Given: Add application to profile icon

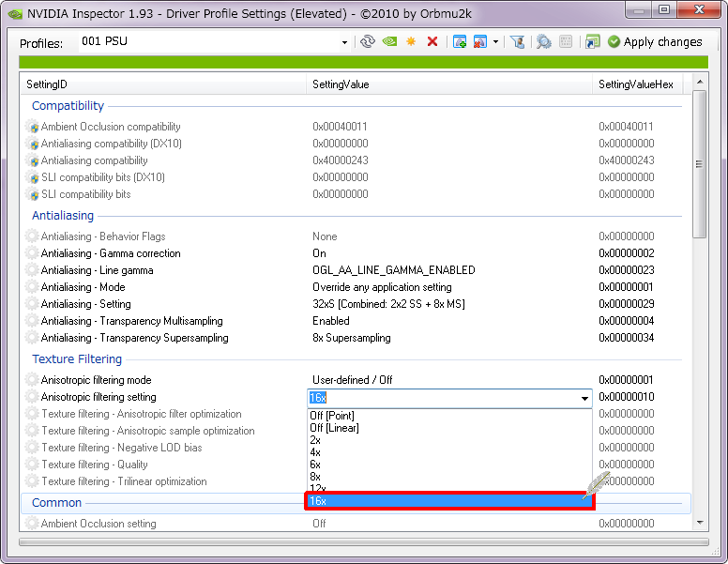Looking at the screenshot, I should (x=460, y=42).
